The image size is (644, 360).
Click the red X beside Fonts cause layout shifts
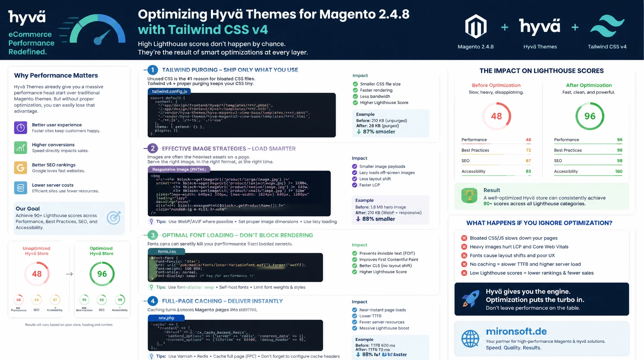click(464, 256)
